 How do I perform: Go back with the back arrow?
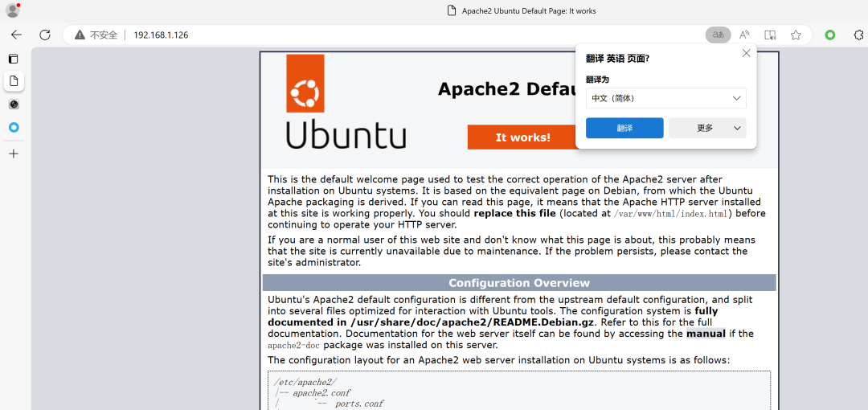[x=17, y=35]
